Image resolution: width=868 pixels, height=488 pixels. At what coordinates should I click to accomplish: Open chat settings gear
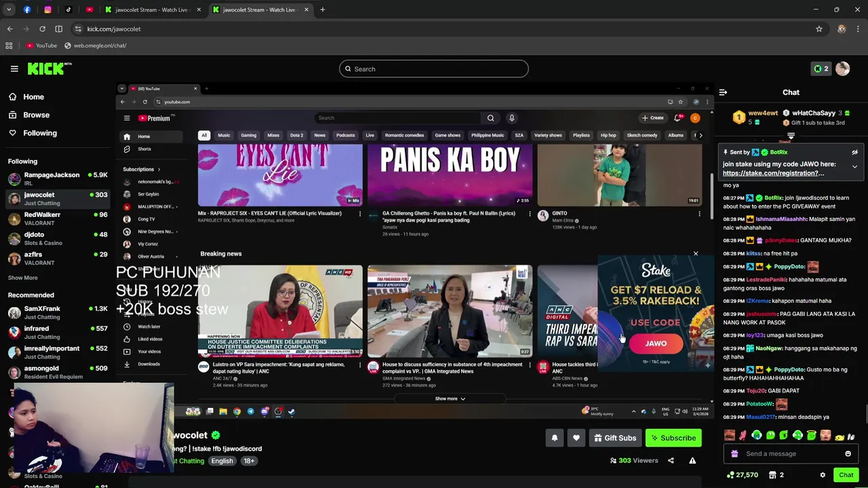click(x=823, y=475)
